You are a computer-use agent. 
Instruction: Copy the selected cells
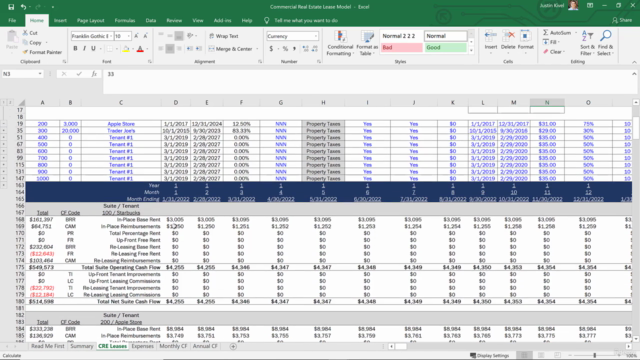coord(33,42)
